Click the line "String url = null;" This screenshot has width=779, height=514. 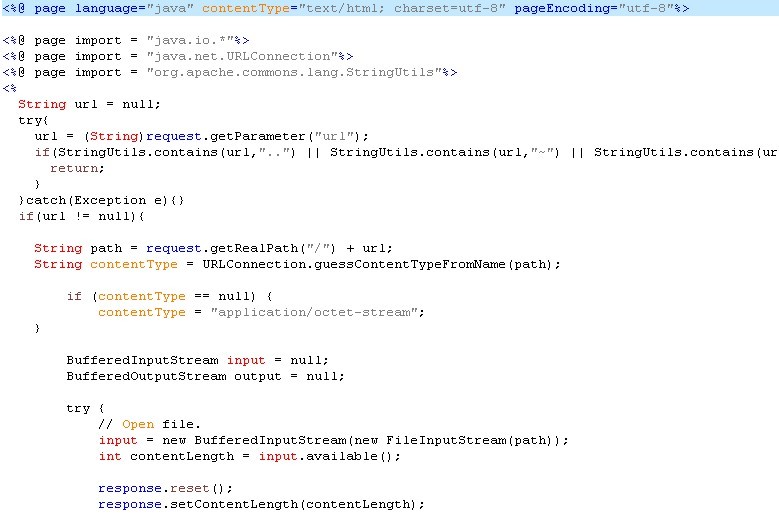point(89,104)
